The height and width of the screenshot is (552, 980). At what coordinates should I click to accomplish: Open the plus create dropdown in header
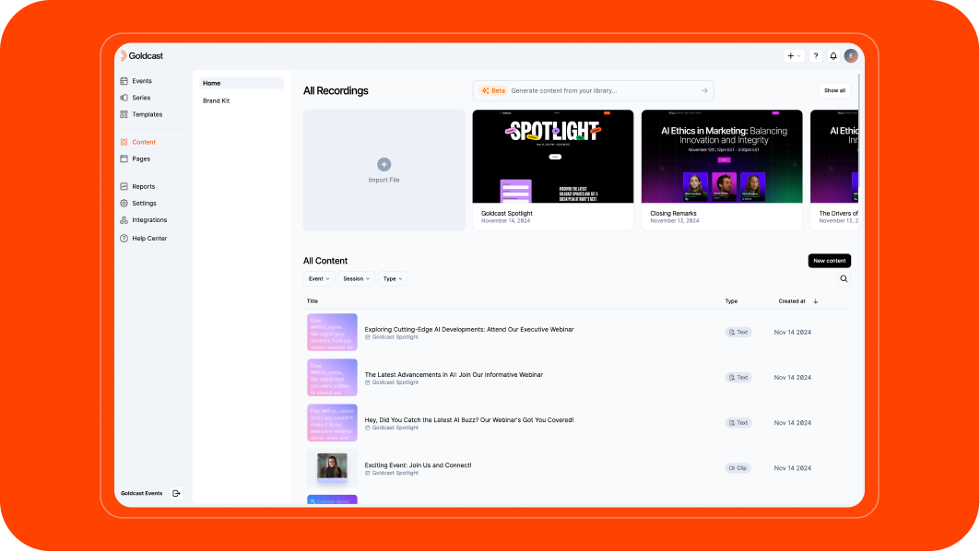click(794, 56)
